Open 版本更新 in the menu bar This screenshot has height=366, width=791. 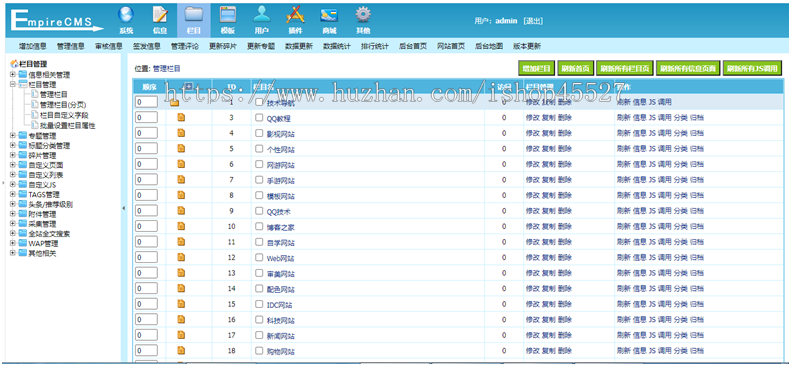coord(527,46)
